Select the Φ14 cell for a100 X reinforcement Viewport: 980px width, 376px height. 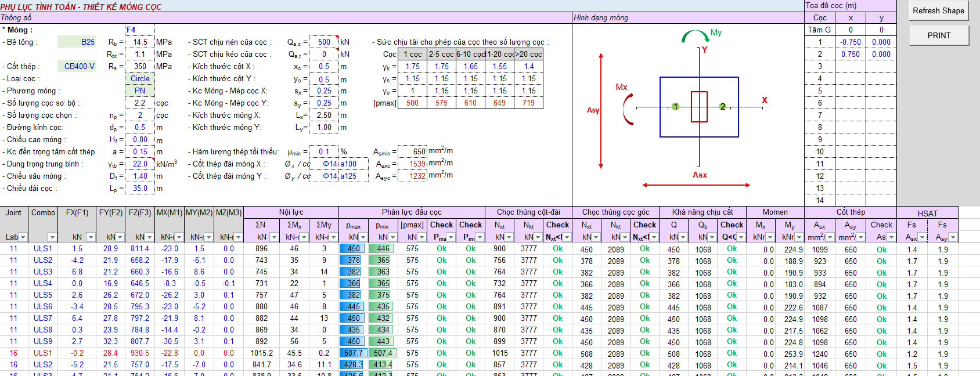[324, 164]
